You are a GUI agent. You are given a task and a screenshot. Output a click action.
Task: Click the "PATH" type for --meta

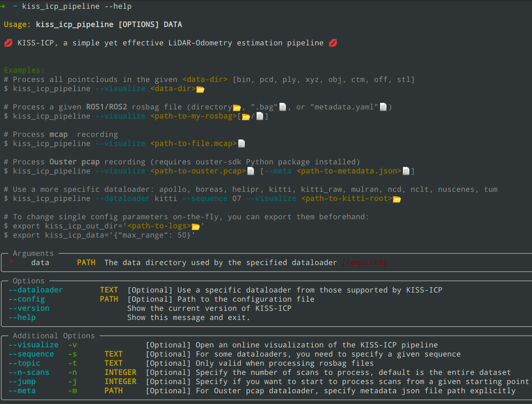113,391
